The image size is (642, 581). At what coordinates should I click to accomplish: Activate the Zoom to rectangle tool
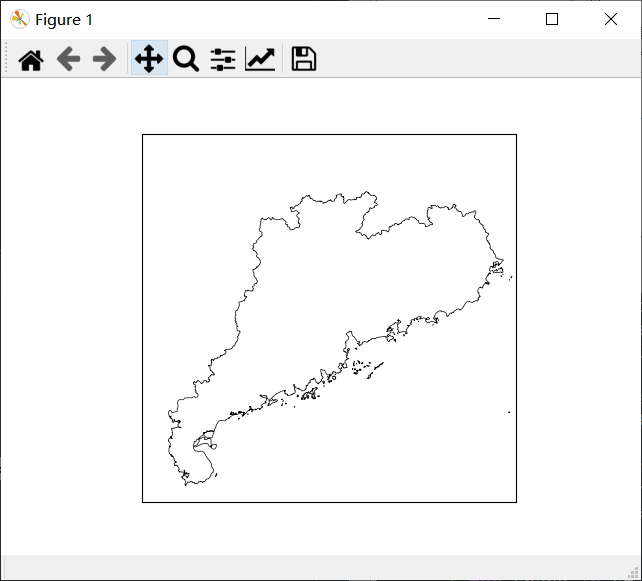coord(186,59)
